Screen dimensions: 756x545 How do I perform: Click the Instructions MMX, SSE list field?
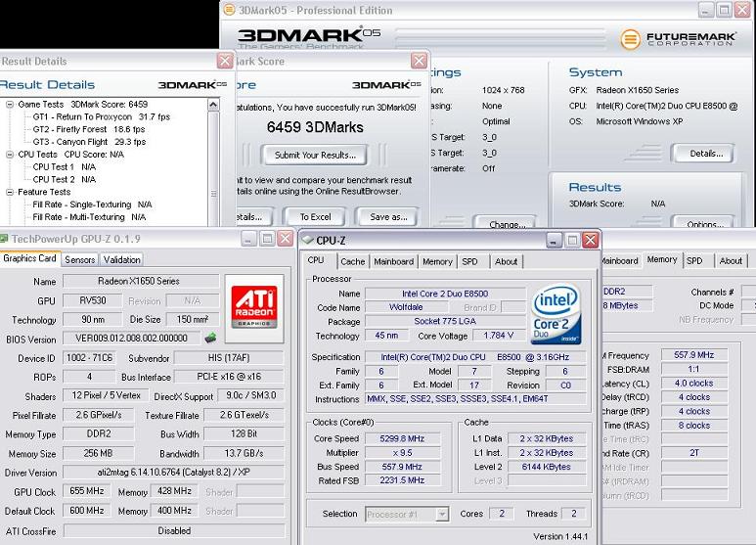coord(475,399)
